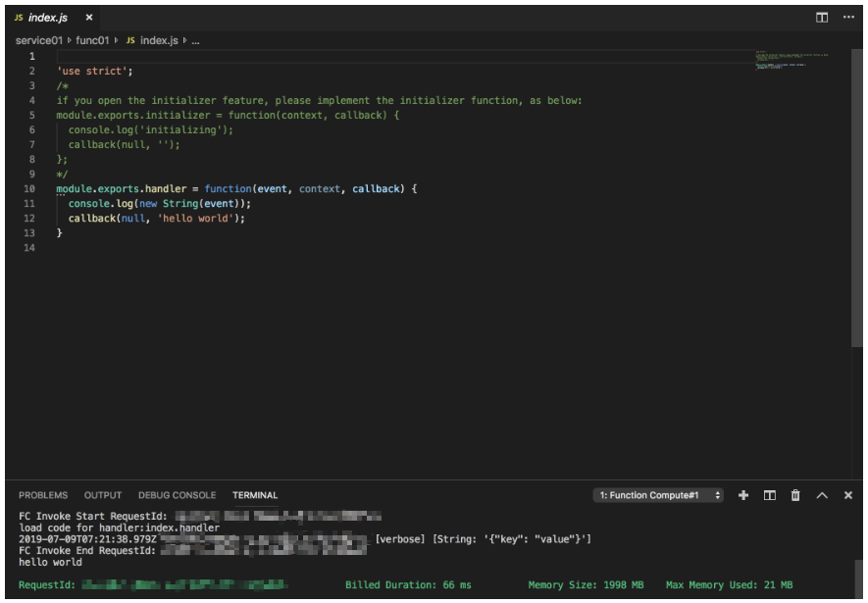
Task: Select the TERMINAL panel tab
Action: coord(255,495)
